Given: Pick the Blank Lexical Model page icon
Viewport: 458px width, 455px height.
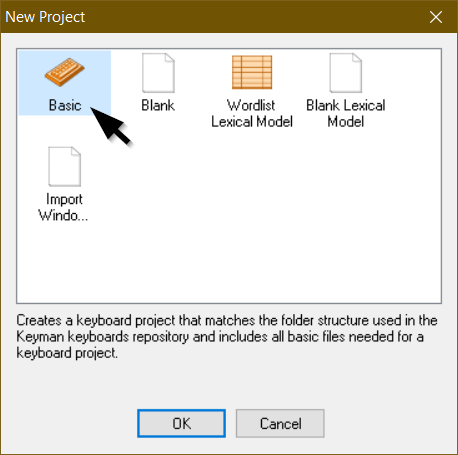Looking at the screenshot, I should point(346,73).
